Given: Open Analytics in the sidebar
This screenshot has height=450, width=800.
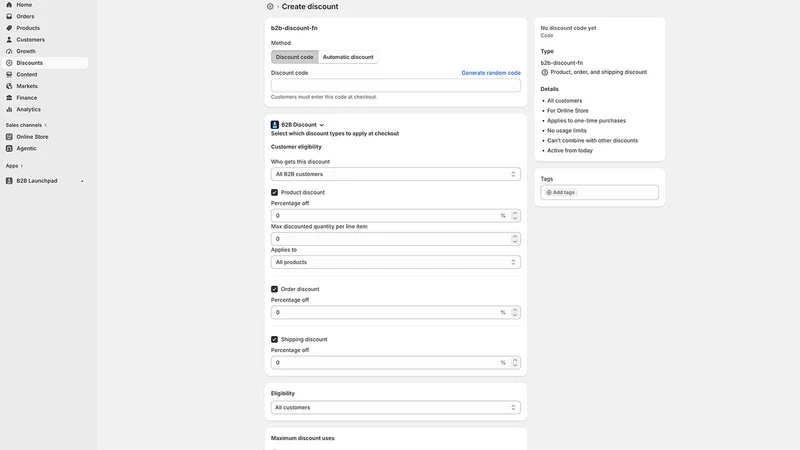Looking at the screenshot, I should 28,109.
